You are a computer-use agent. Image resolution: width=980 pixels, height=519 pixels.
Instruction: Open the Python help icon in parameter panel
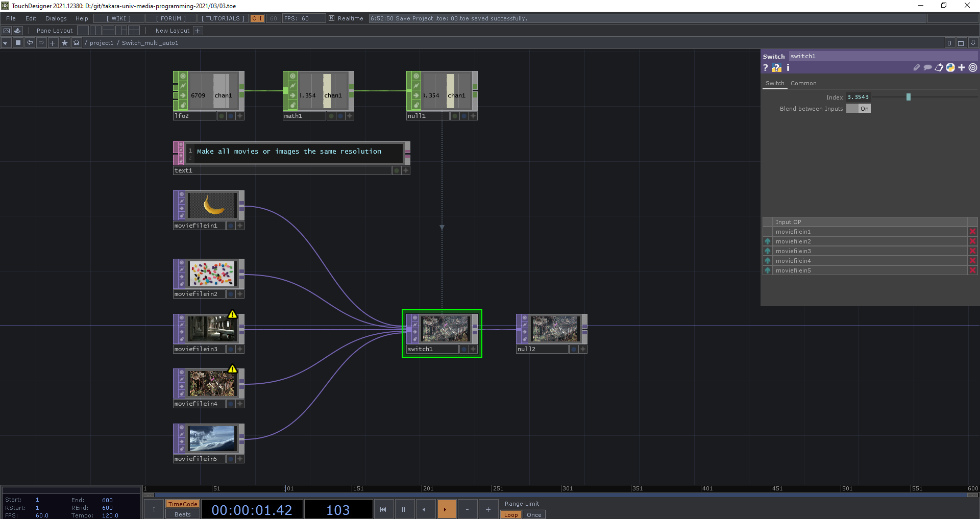click(x=776, y=68)
